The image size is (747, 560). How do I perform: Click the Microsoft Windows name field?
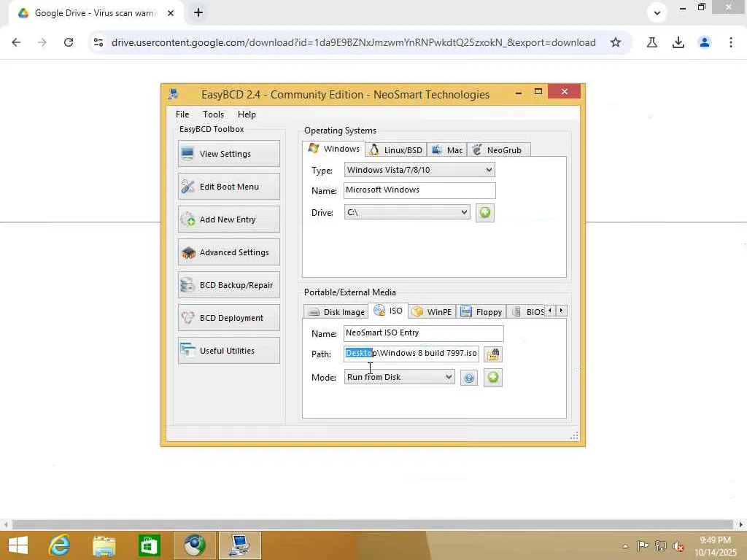(x=419, y=190)
